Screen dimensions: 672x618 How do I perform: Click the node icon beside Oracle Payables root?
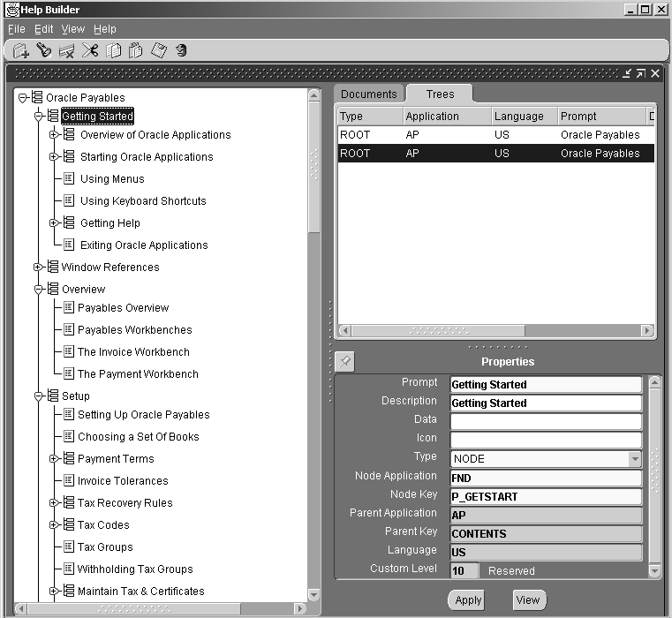pos(37,97)
